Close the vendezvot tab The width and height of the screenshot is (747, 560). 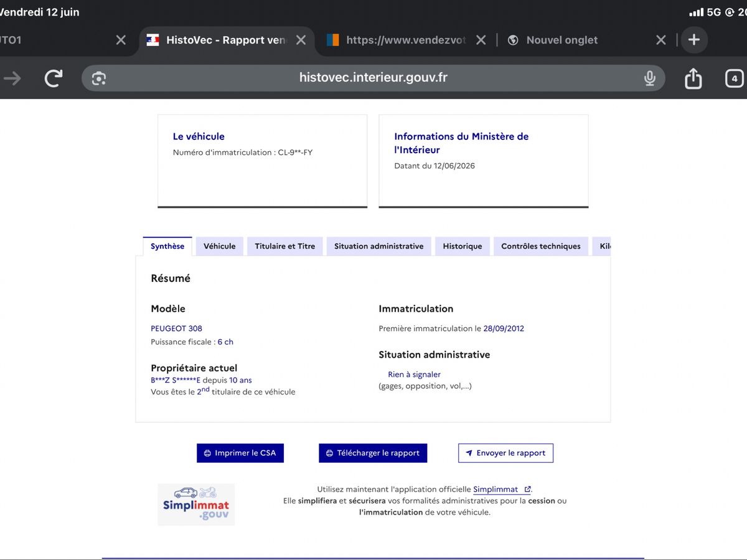[x=481, y=40]
